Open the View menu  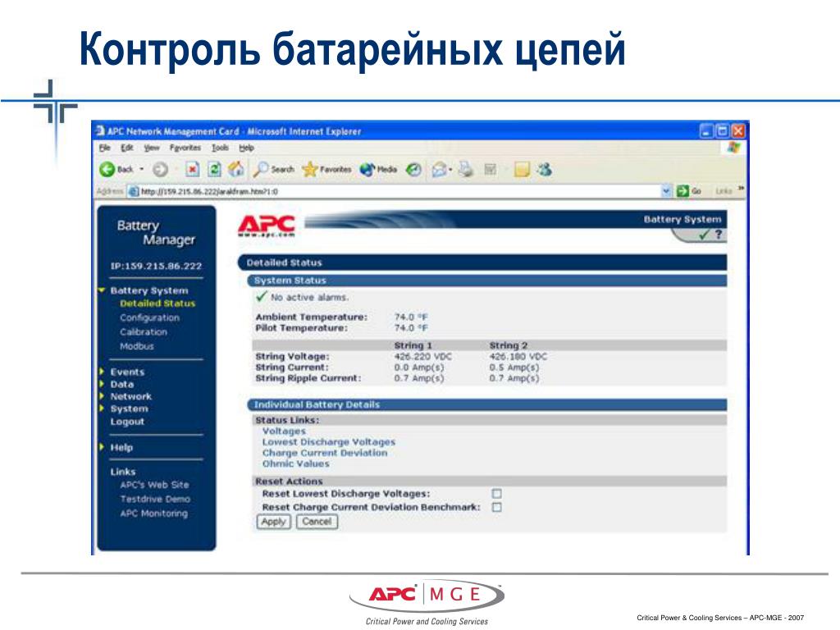click(x=152, y=148)
